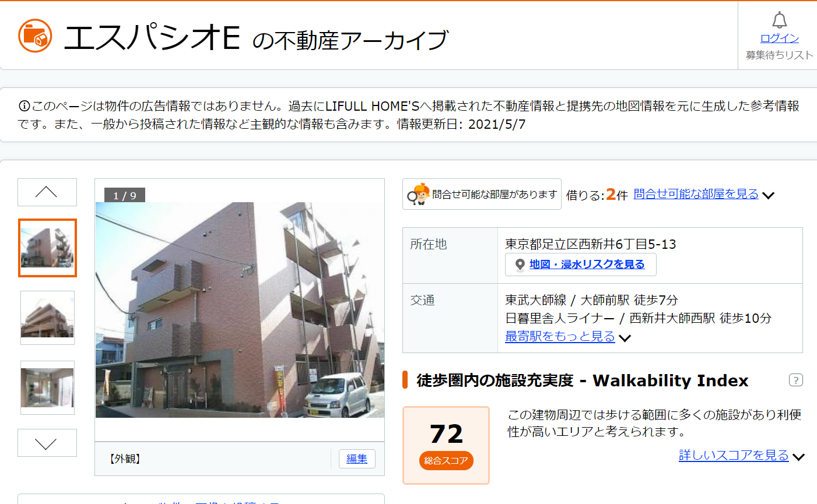Click the 72 総合スコア score box
The height and width of the screenshot is (504, 817).
coord(446,445)
